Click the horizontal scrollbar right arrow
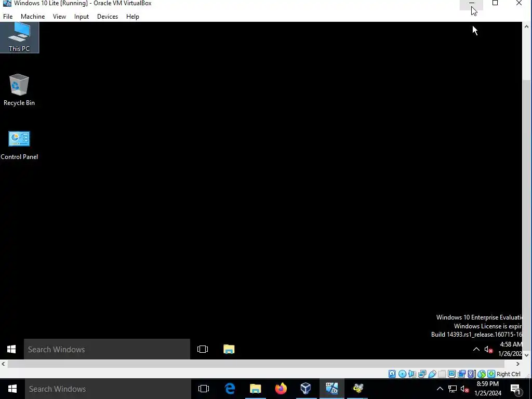The height and width of the screenshot is (399, 532). (518, 364)
